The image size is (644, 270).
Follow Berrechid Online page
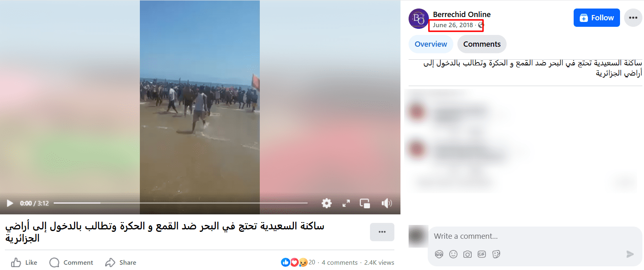(596, 18)
